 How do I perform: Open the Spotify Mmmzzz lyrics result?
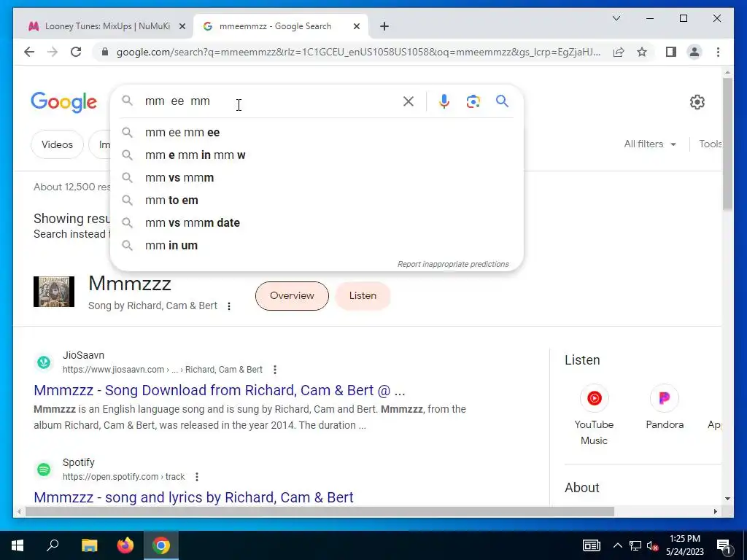[x=193, y=497]
